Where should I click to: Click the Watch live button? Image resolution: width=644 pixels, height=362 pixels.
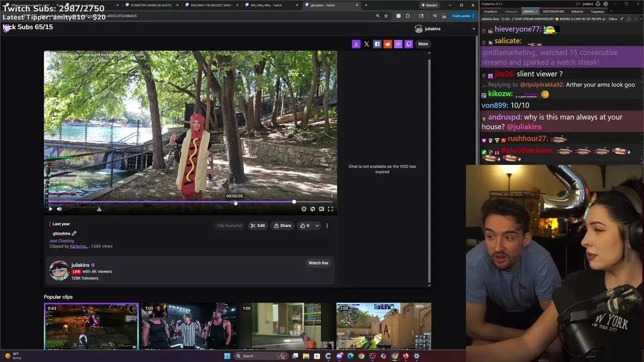[x=318, y=263]
